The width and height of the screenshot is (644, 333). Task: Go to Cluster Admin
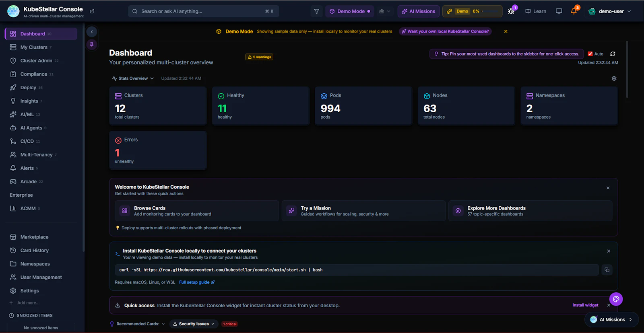[x=41, y=61]
